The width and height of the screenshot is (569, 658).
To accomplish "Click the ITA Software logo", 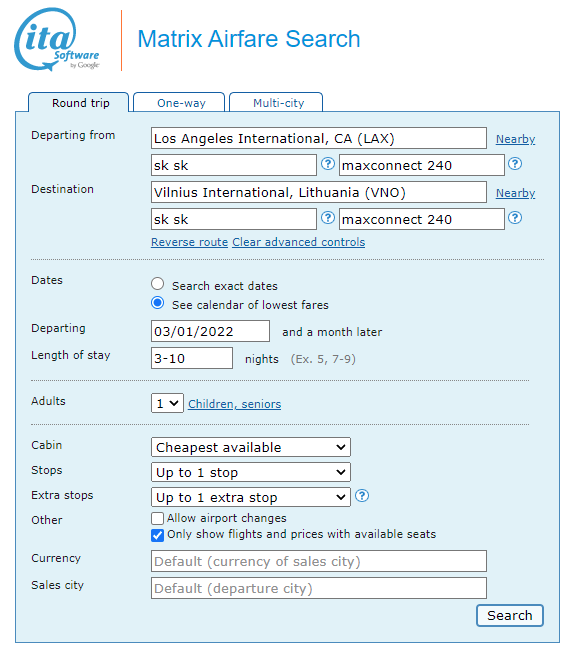I will click(x=57, y=39).
